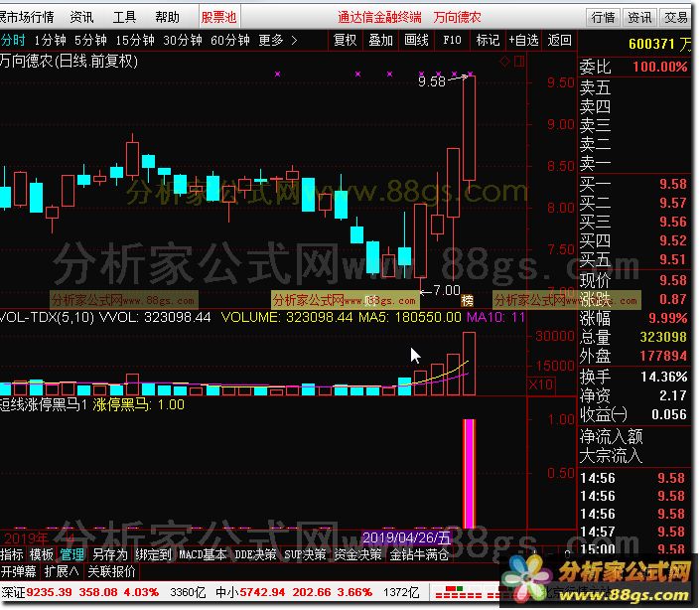Click the 榜 badge under the candlestick chart
700x610 pixels.
click(467, 301)
